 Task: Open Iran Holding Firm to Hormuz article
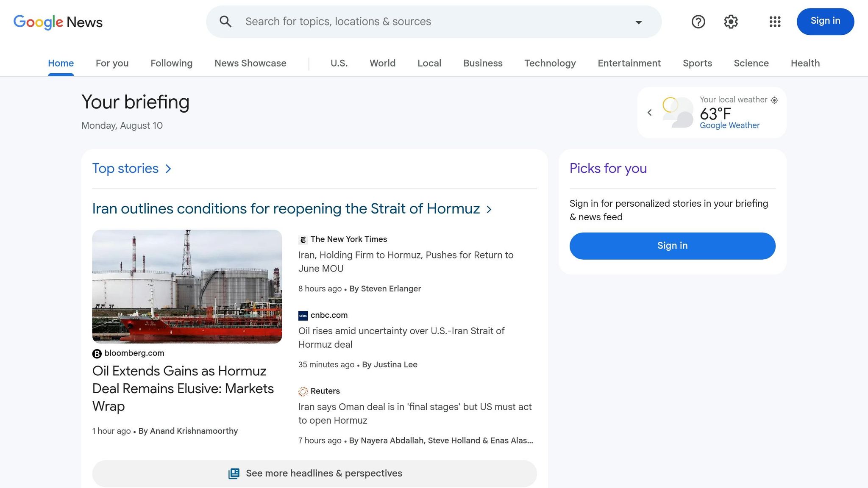click(x=406, y=262)
